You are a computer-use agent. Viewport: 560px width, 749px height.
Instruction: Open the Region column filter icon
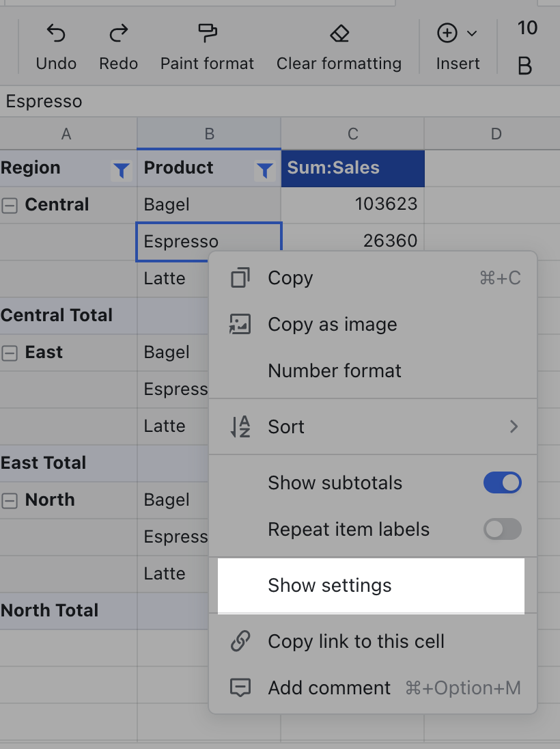pyautogui.click(x=122, y=170)
